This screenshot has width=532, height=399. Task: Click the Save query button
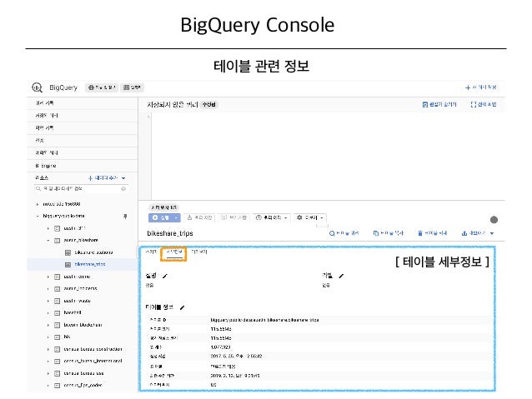pyautogui.click(x=199, y=217)
